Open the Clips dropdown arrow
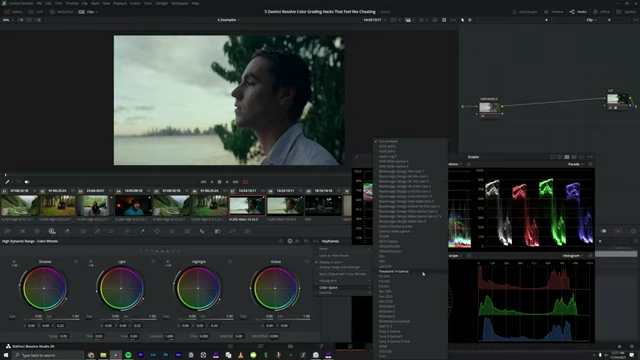The height and width of the screenshot is (360, 640). coord(97,12)
